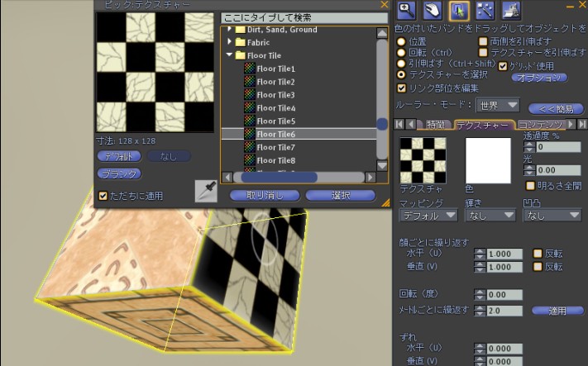
Task: Open the white 色 color swatch
Action: 488,160
